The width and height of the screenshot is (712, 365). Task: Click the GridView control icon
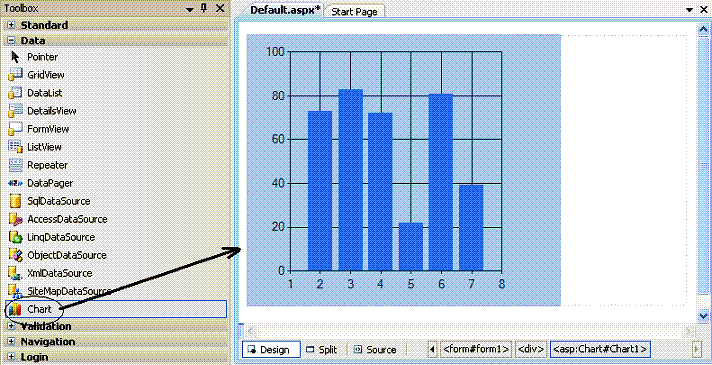(x=15, y=75)
